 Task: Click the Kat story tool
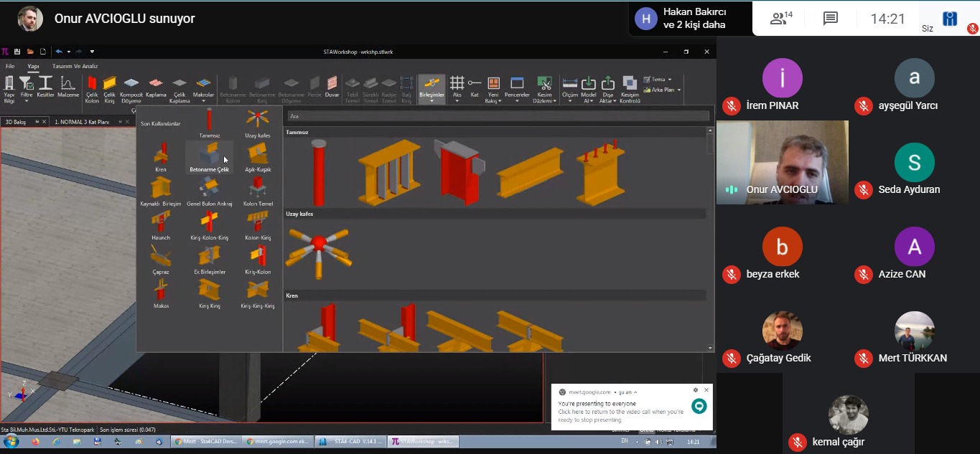[475, 87]
